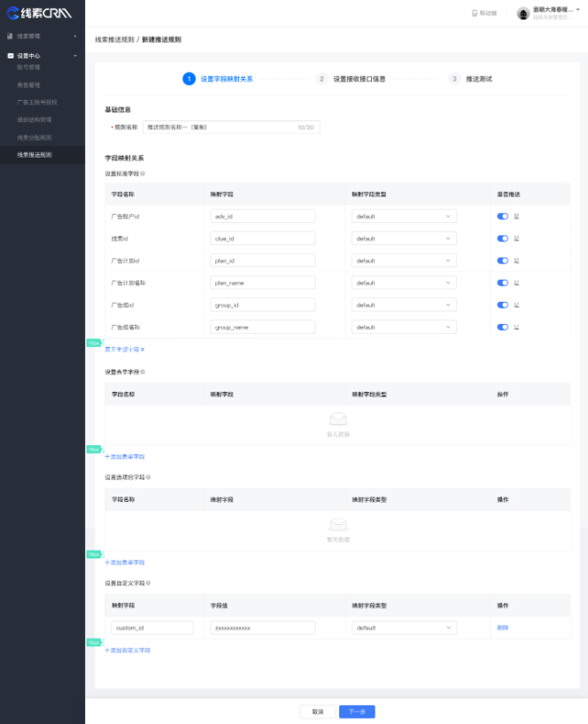Expand the account dropdown arrow at top right
Screen dimensions: 588x724
tap(578, 10)
